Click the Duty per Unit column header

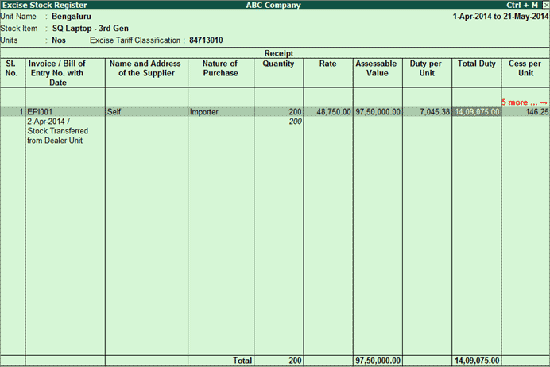[426, 68]
